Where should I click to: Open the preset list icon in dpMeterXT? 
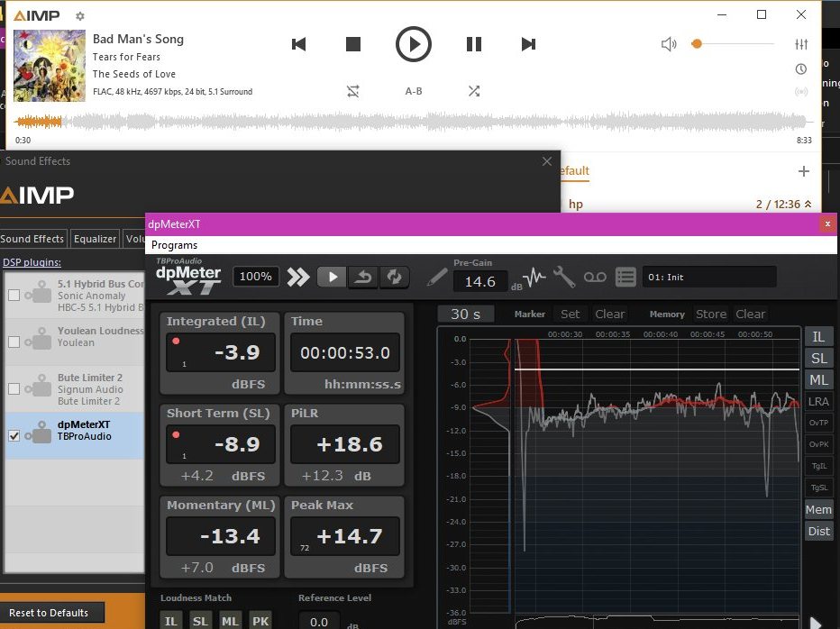pyautogui.click(x=625, y=277)
